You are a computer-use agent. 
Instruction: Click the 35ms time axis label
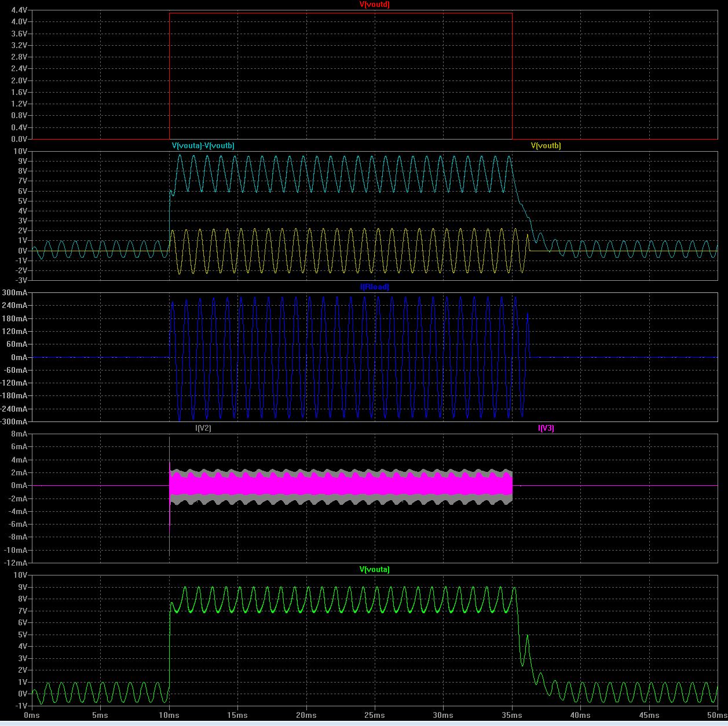pyautogui.click(x=512, y=716)
